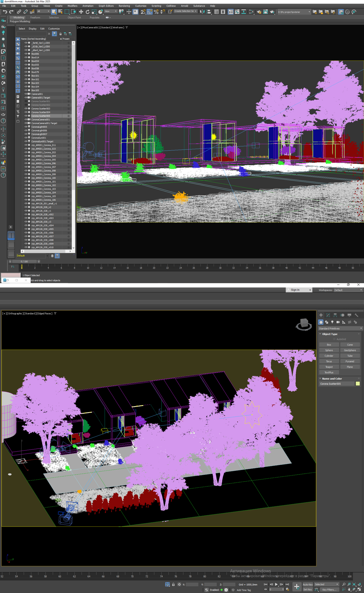The height and width of the screenshot is (593, 364).
Task: Click the Auto Key button
Action: pos(307,585)
